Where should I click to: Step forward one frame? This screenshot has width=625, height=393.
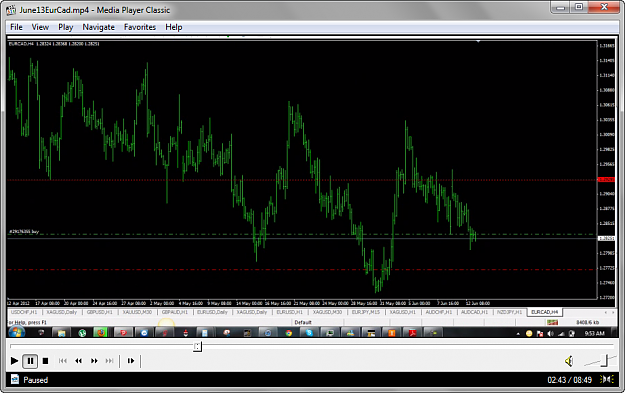click(131, 361)
